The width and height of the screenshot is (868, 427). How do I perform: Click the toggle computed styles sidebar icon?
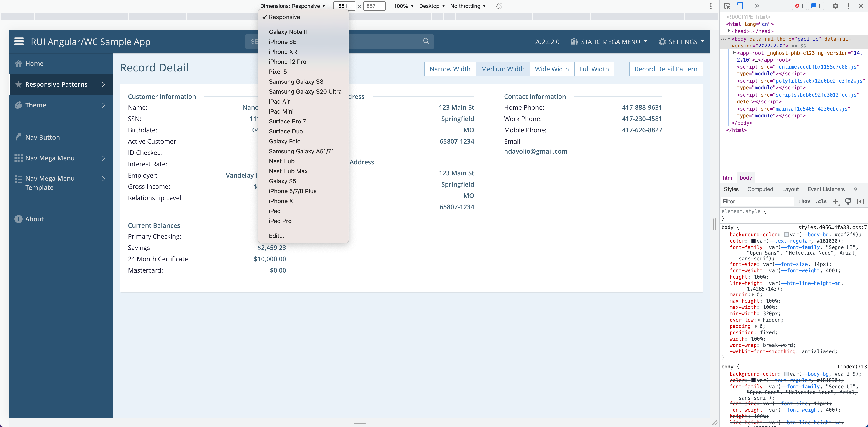[860, 201]
